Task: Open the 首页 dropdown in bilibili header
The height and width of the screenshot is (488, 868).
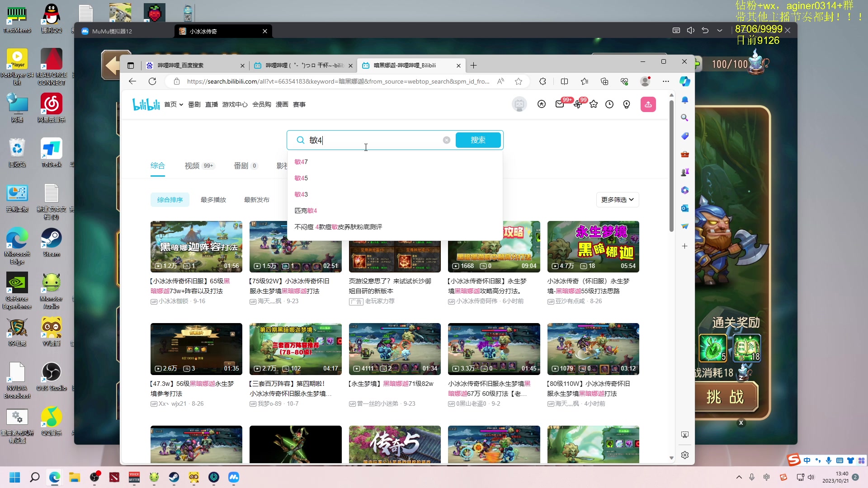Action: tap(174, 104)
